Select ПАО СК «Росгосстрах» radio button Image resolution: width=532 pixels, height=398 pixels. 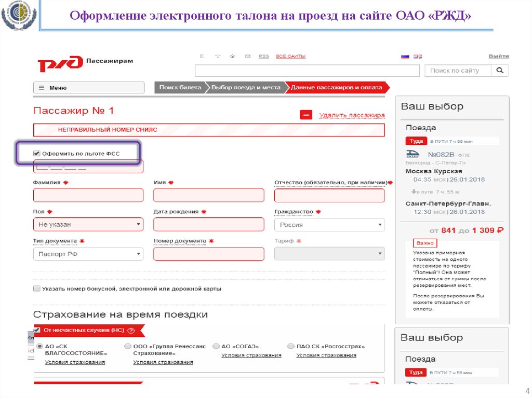click(291, 346)
